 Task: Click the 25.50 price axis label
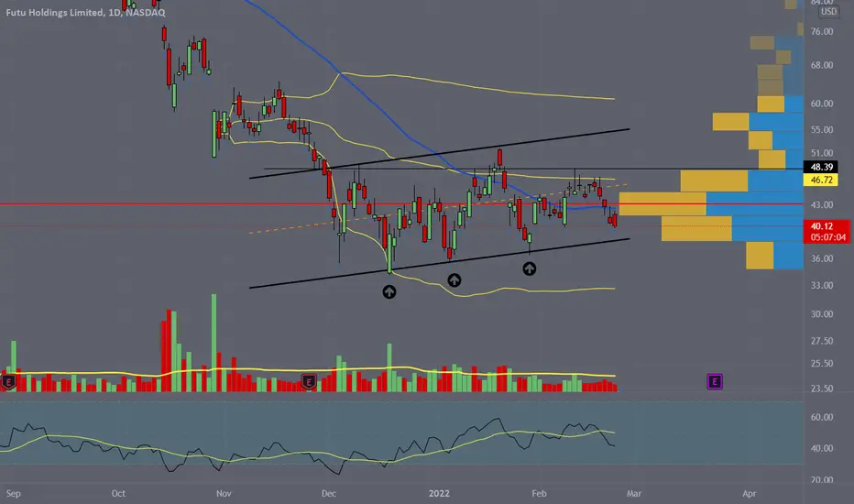[821, 364]
